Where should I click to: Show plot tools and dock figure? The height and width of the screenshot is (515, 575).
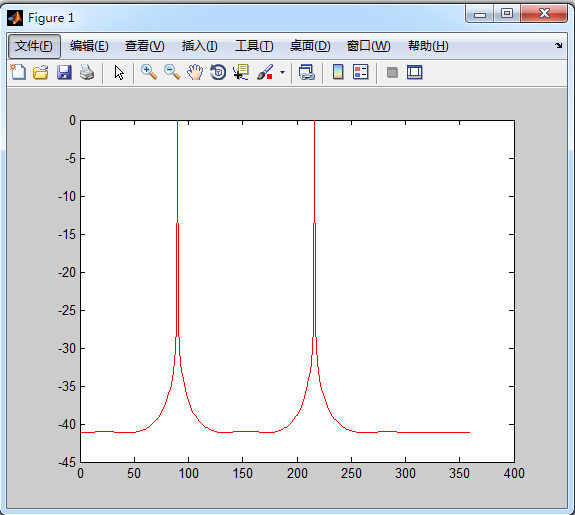tap(415, 72)
